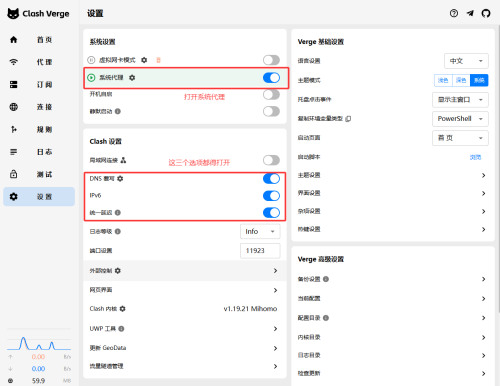This screenshot has width=500, height=386.
Task: Enable the auto-start on boot (开机自启) switch
Action: pyautogui.click(x=271, y=94)
